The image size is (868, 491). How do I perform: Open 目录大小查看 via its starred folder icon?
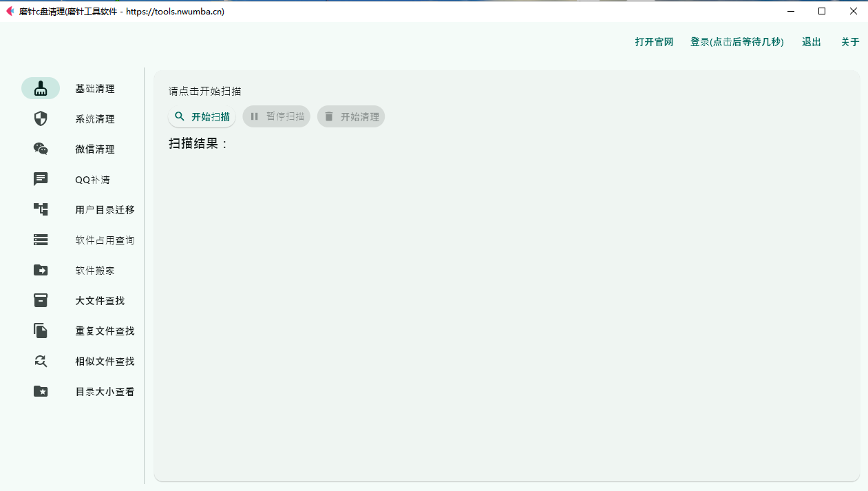pyautogui.click(x=40, y=391)
